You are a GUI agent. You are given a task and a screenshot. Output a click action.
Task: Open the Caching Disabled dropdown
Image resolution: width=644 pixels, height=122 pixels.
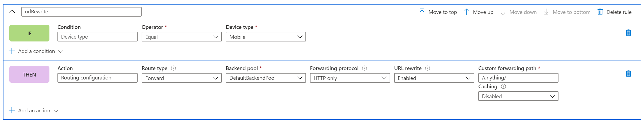click(518, 96)
